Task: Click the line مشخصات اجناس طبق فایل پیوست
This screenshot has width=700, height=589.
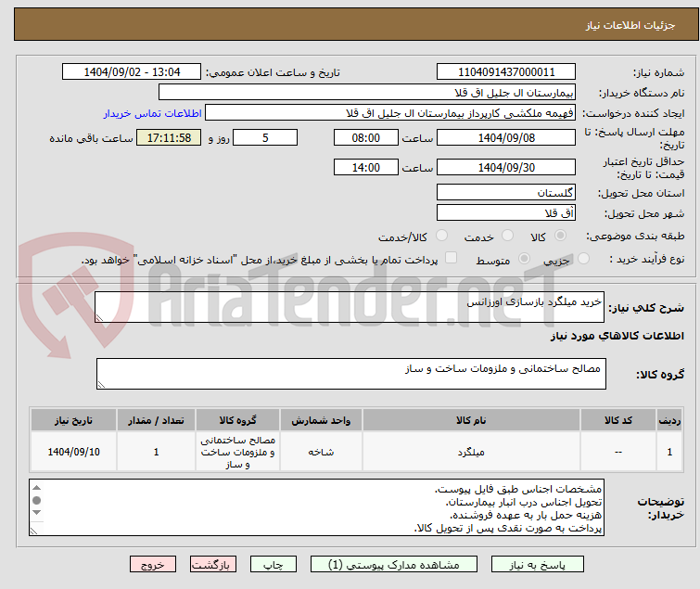Action: pos(518,489)
